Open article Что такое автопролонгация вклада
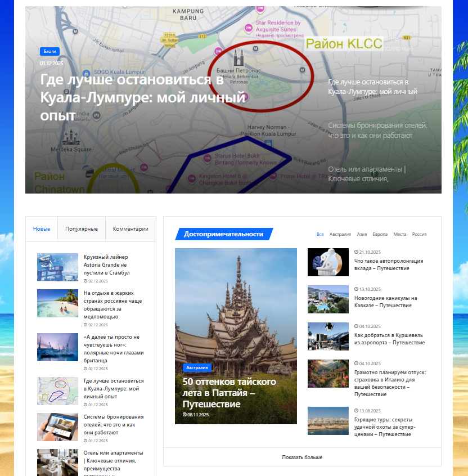 point(389,264)
